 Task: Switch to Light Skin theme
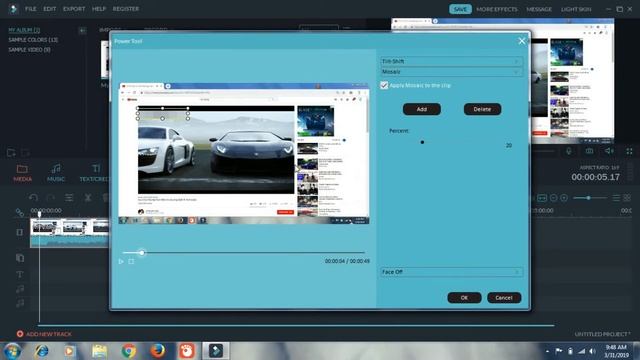[x=576, y=9]
